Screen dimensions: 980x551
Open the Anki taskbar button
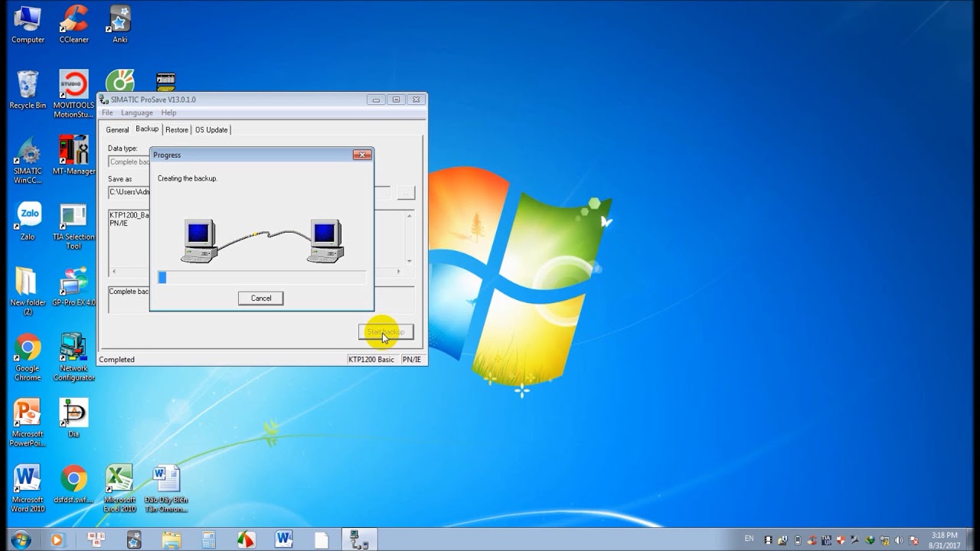[x=134, y=540]
